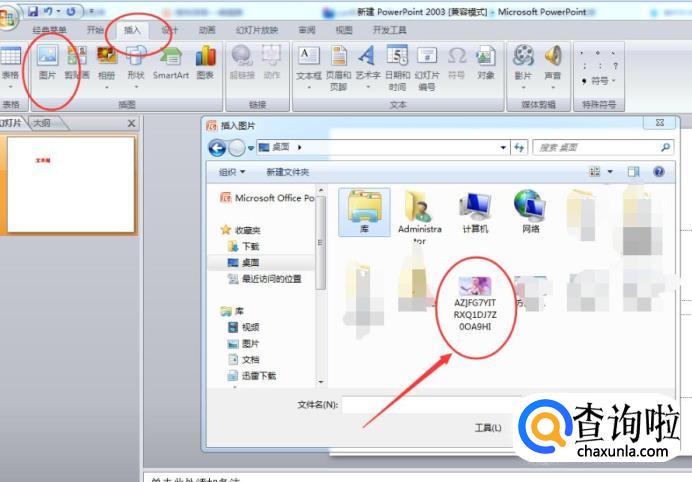Expand the view options dropdown arrow
Screen dimensions: 692x482
(610, 172)
